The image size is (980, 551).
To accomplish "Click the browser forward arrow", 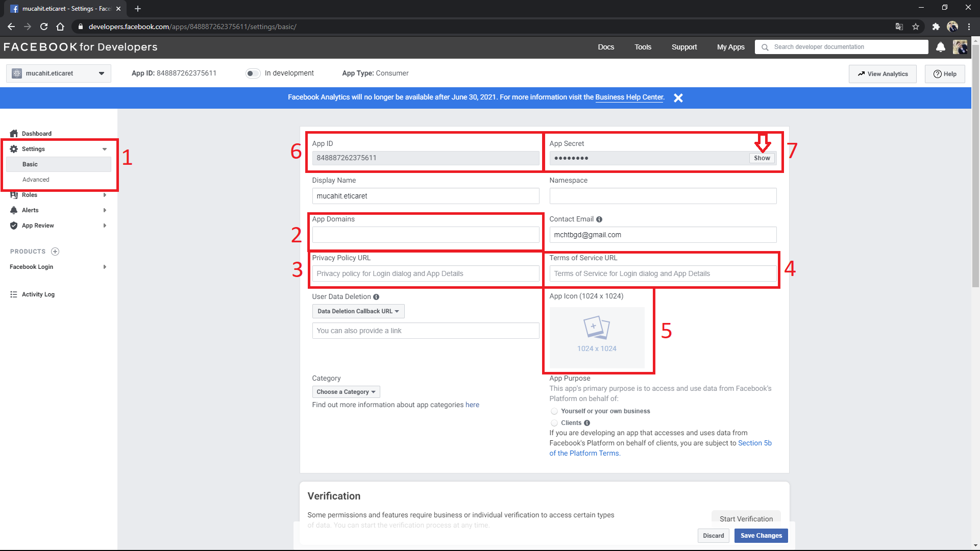I will pos(28,27).
